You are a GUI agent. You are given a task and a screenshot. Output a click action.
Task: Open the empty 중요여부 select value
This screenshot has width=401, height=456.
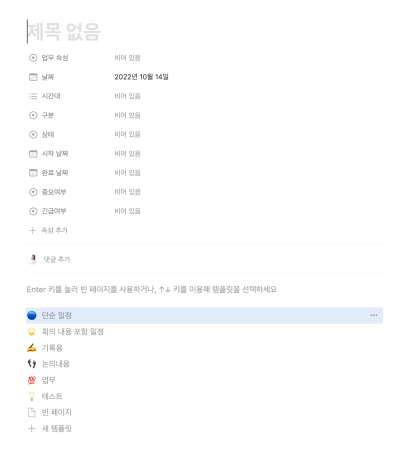pyautogui.click(x=127, y=192)
